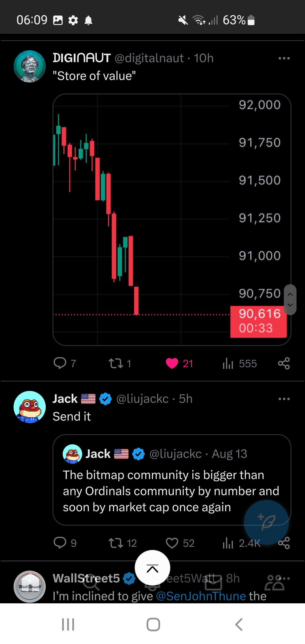Tap the scroll handle beside the chart
305x644 pixels.
pos(290,299)
